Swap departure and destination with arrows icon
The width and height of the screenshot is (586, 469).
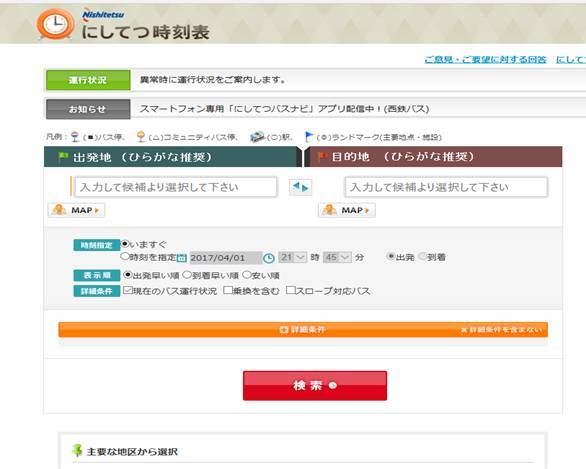point(300,187)
